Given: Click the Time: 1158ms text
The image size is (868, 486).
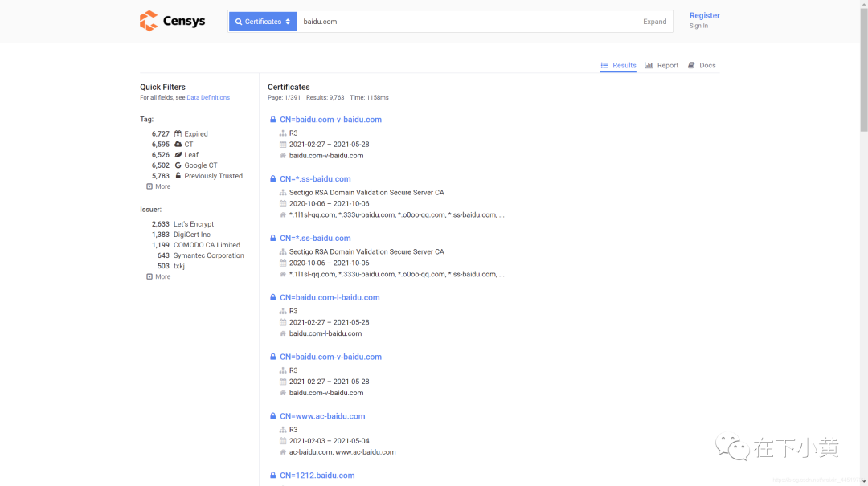Looking at the screenshot, I should (x=369, y=97).
